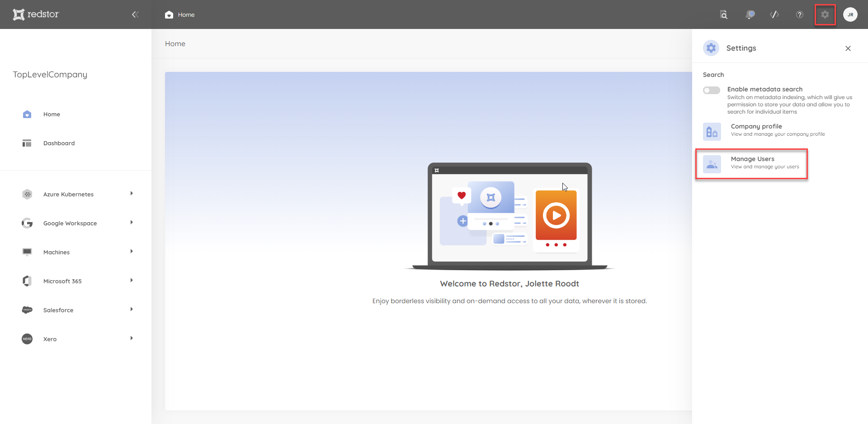Toggle Enable metadata search switch
The height and width of the screenshot is (424, 868).
pos(712,90)
